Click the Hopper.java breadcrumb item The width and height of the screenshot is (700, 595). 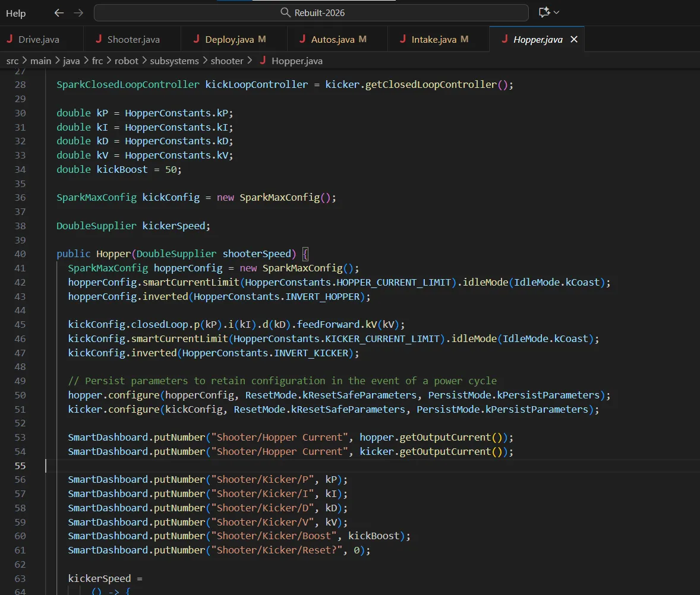(297, 61)
